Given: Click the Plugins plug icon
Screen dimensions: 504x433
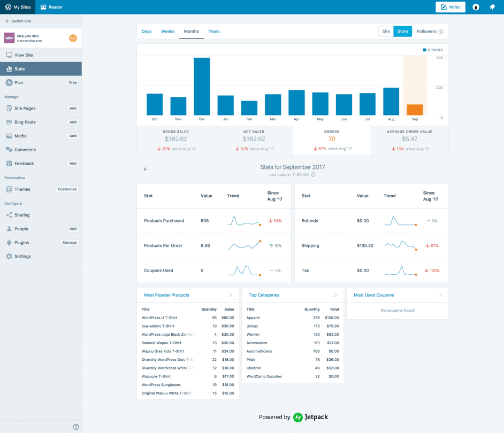Looking at the screenshot, I should click(x=9, y=243).
